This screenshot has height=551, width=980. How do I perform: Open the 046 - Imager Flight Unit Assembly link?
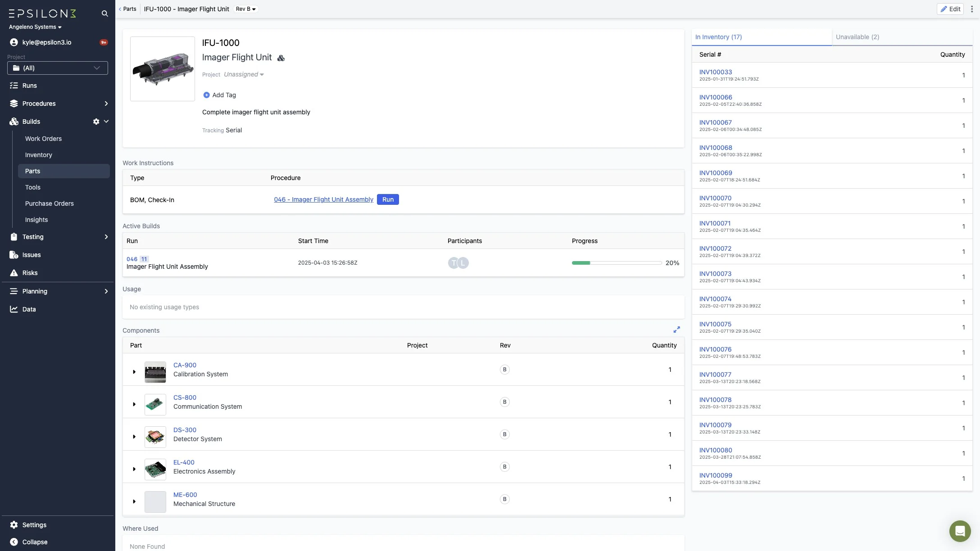(x=323, y=199)
